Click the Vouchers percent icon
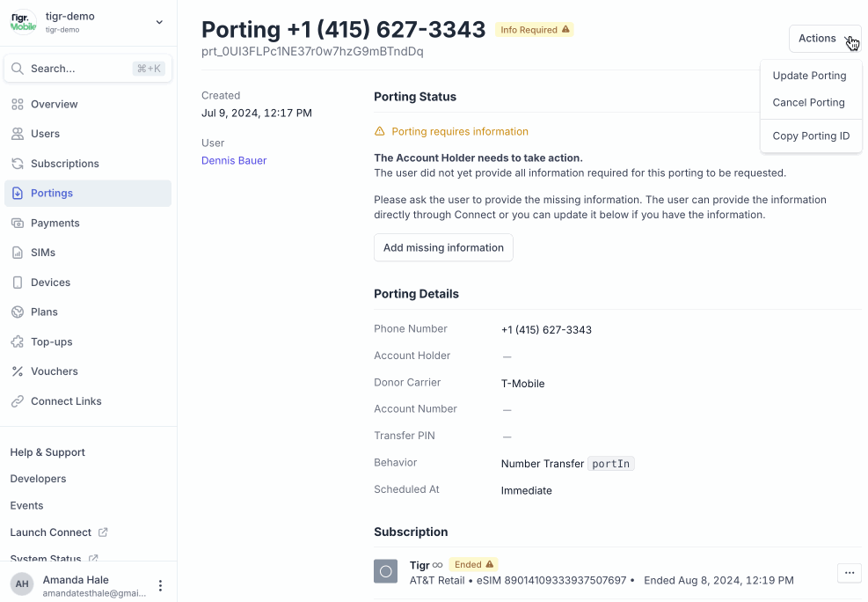The image size is (868, 602). pos(18,371)
